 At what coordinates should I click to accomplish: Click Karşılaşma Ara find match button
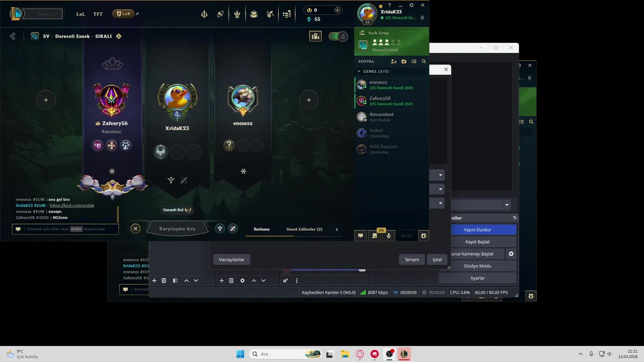(177, 228)
